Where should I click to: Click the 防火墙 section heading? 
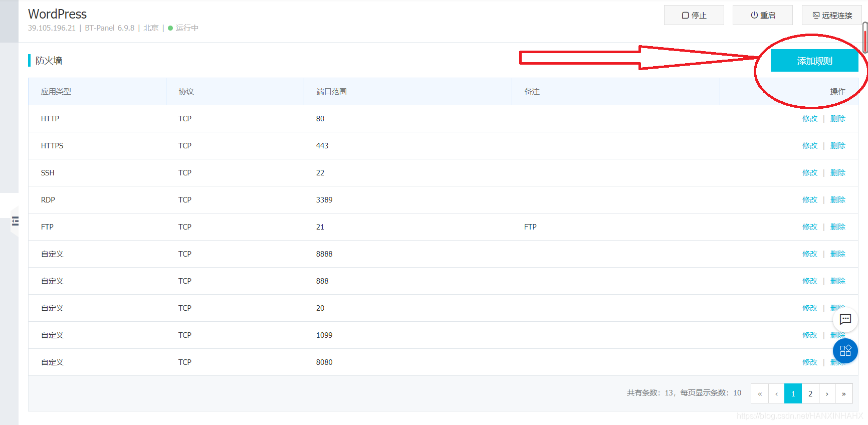pyautogui.click(x=49, y=61)
